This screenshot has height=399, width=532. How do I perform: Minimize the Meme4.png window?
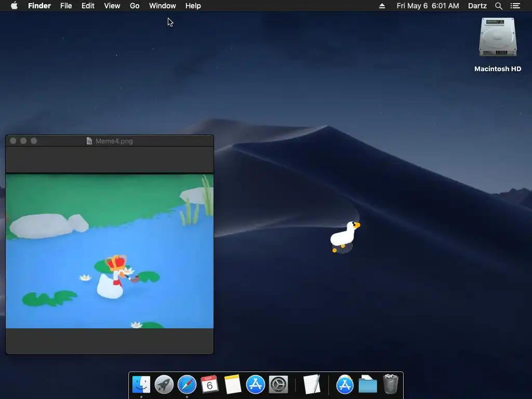[23, 141]
